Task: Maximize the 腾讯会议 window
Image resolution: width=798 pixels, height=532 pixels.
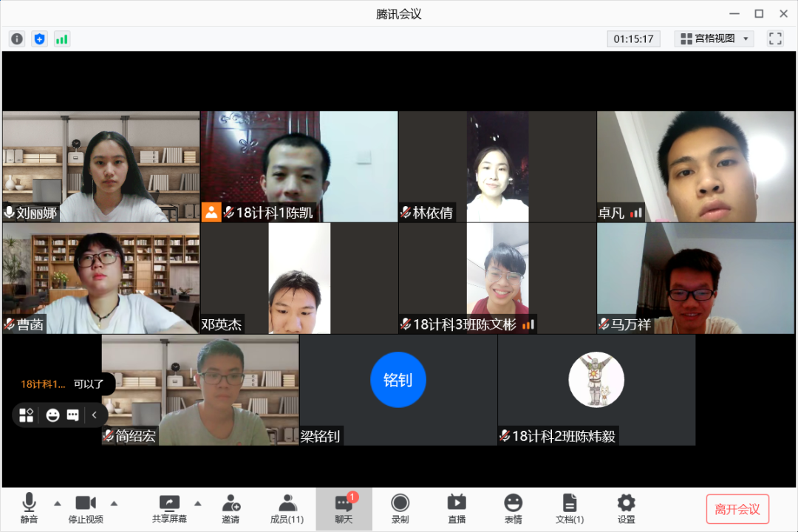Action: click(759, 14)
